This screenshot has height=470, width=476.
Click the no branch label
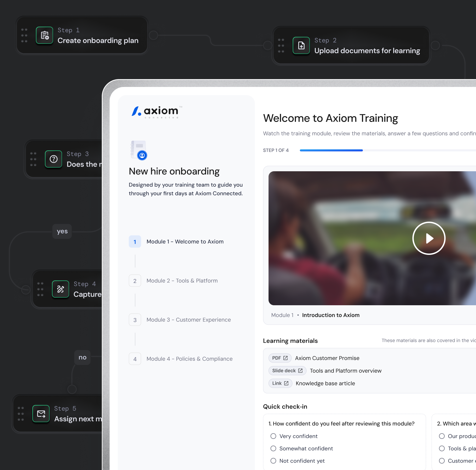82,357
